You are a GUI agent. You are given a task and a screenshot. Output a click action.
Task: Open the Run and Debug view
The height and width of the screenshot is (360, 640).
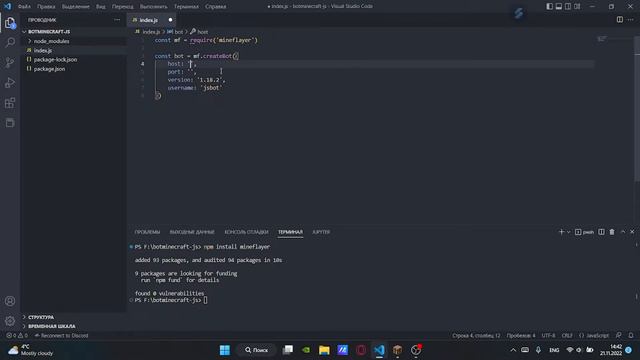tap(10, 82)
